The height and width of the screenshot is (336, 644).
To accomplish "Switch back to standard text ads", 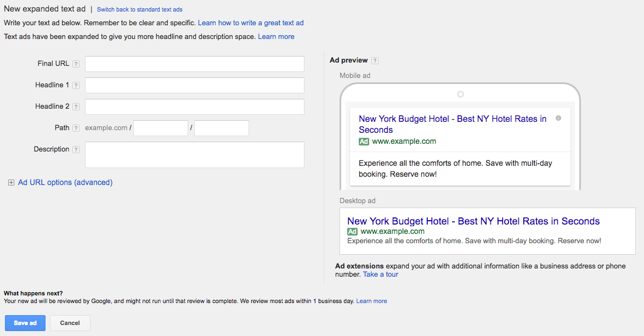I will pyautogui.click(x=140, y=9).
